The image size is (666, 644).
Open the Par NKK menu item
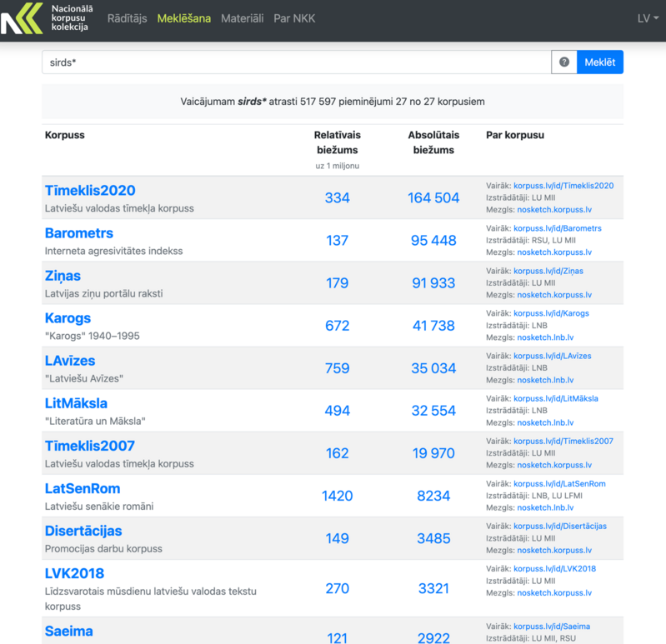[x=294, y=18]
